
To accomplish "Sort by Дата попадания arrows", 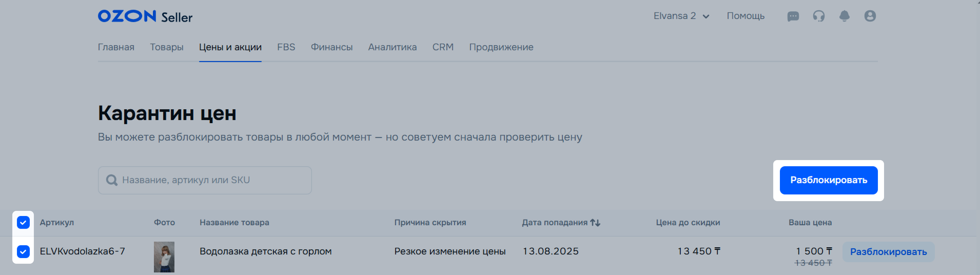I will [595, 222].
